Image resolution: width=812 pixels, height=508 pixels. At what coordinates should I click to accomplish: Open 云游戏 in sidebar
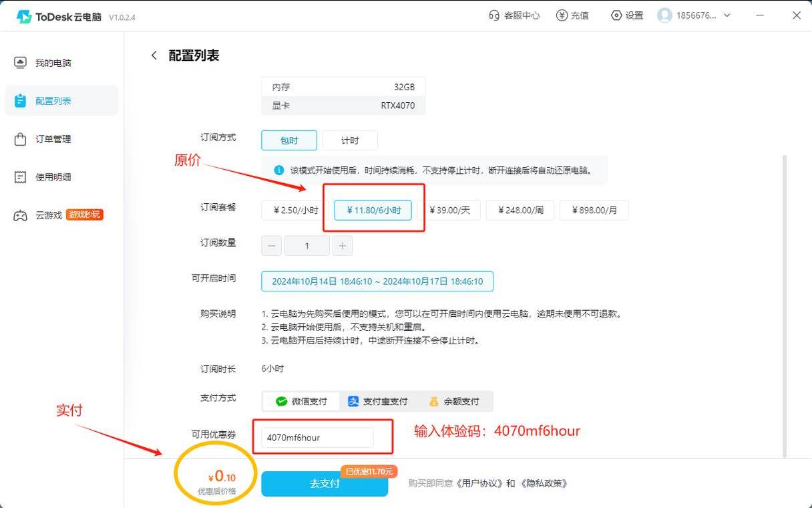48,215
